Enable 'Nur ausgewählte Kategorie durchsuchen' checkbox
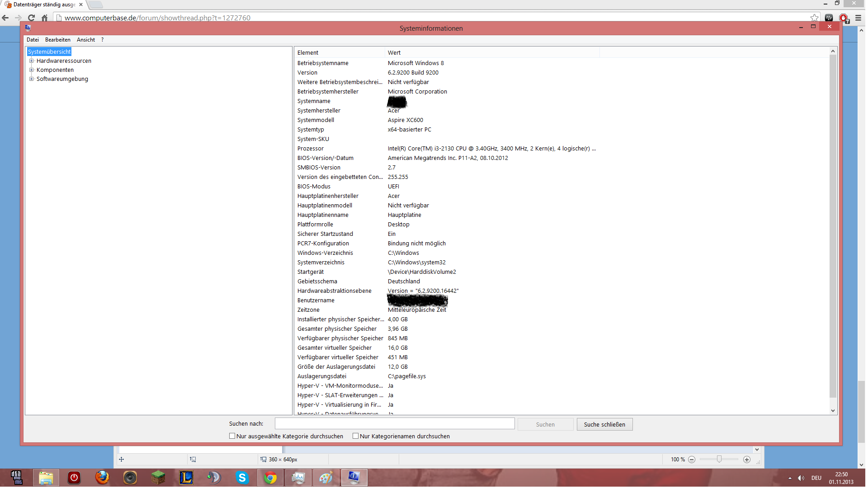 tap(232, 436)
